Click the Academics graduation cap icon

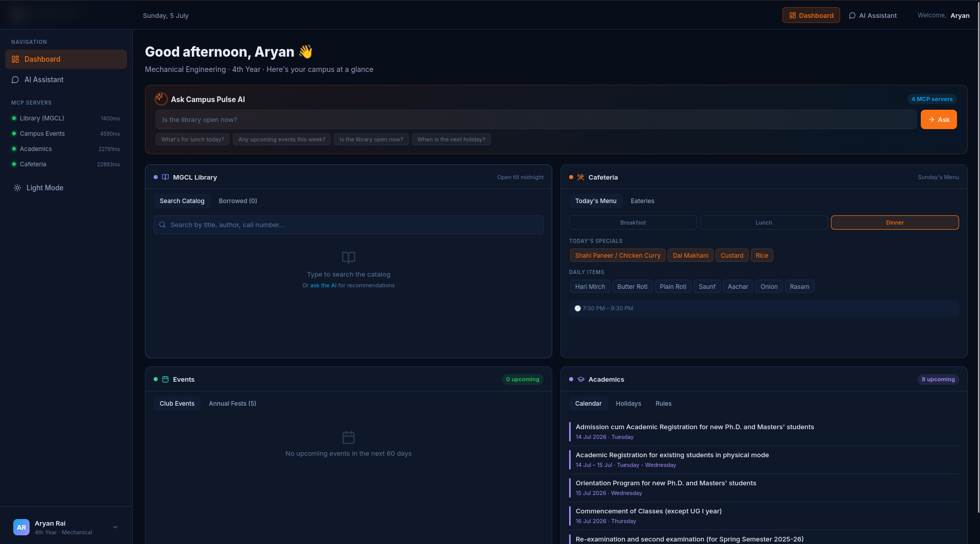581,379
